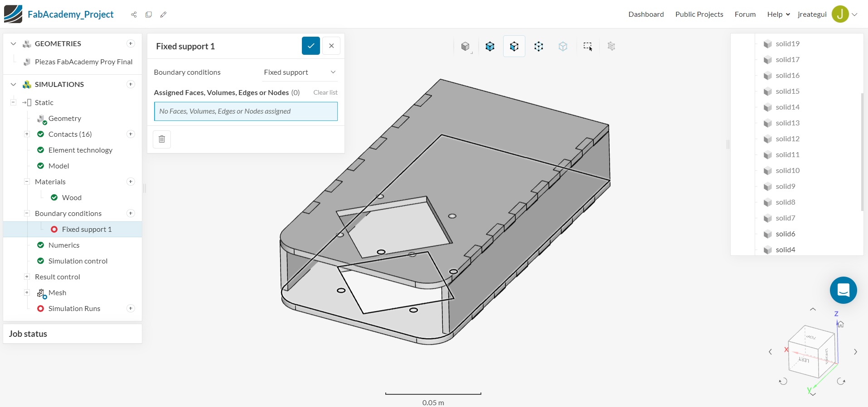Select the Wood material
868x407 pixels.
(72, 198)
